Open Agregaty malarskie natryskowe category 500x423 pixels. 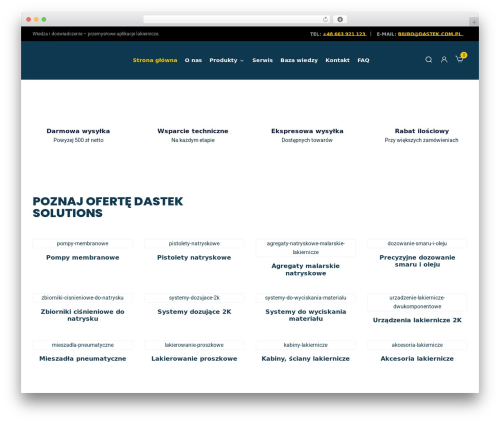click(x=306, y=270)
